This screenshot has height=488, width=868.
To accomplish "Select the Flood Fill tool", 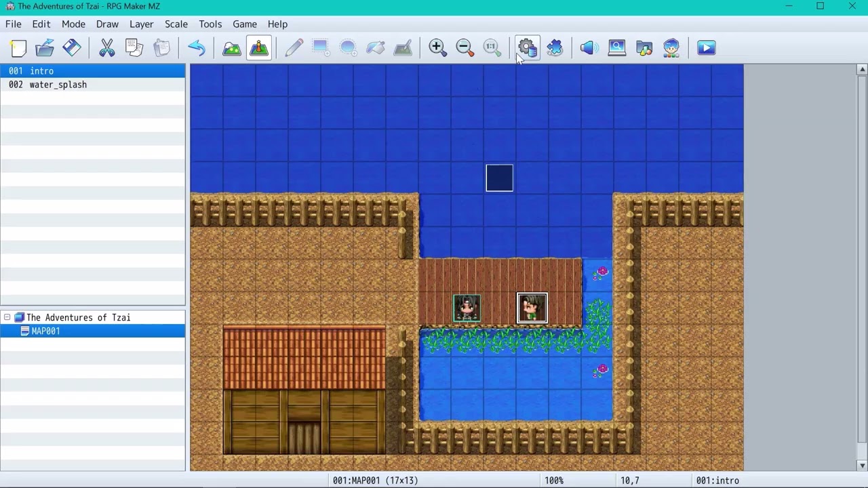I will pyautogui.click(x=376, y=48).
